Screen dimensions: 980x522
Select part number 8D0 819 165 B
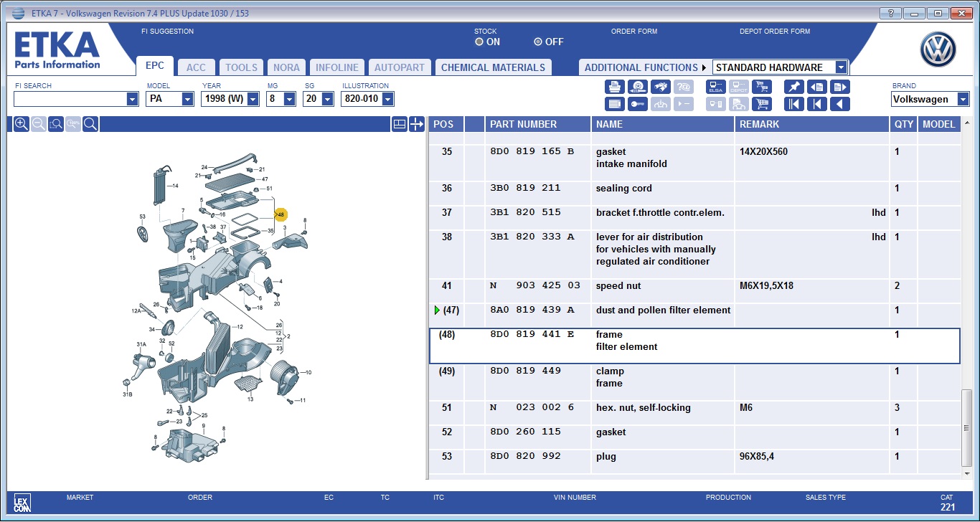pos(532,152)
